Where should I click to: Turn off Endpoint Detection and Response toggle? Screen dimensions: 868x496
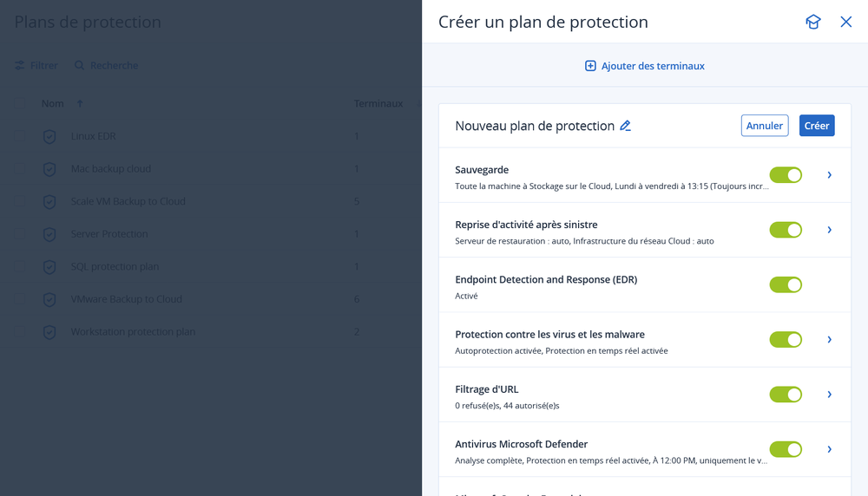[x=785, y=284]
